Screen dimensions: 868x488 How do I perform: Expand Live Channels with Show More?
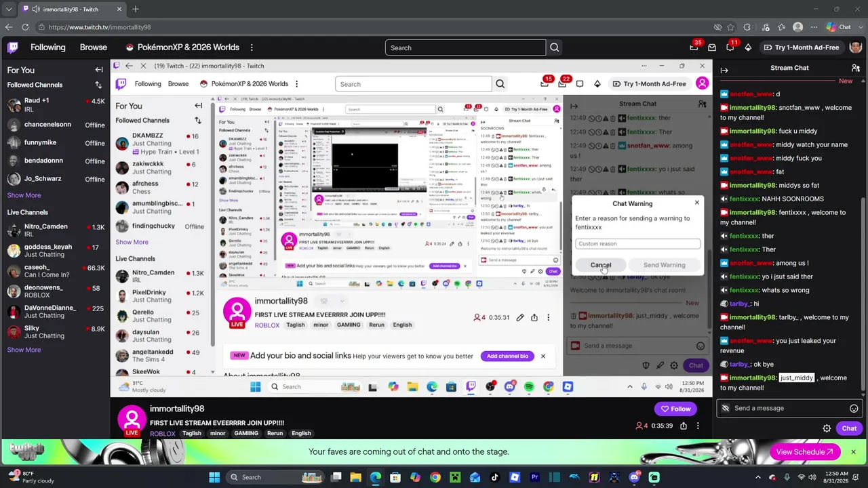click(x=24, y=350)
